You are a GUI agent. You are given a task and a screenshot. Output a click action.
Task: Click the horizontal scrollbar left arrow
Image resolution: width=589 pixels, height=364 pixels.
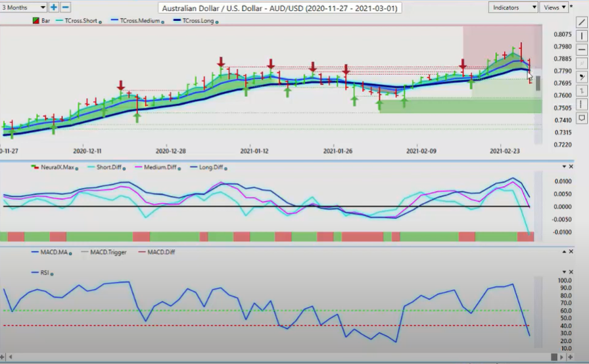[10, 357]
